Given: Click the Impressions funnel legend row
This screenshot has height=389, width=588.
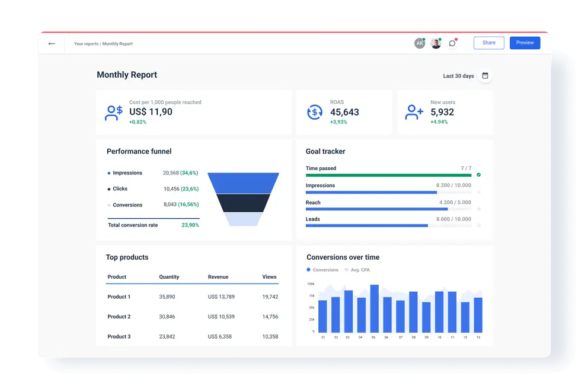Looking at the screenshot, I should coord(153,173).
